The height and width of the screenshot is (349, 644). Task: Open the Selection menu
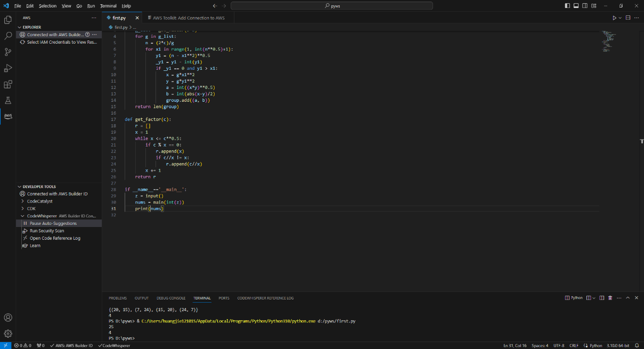47,6
